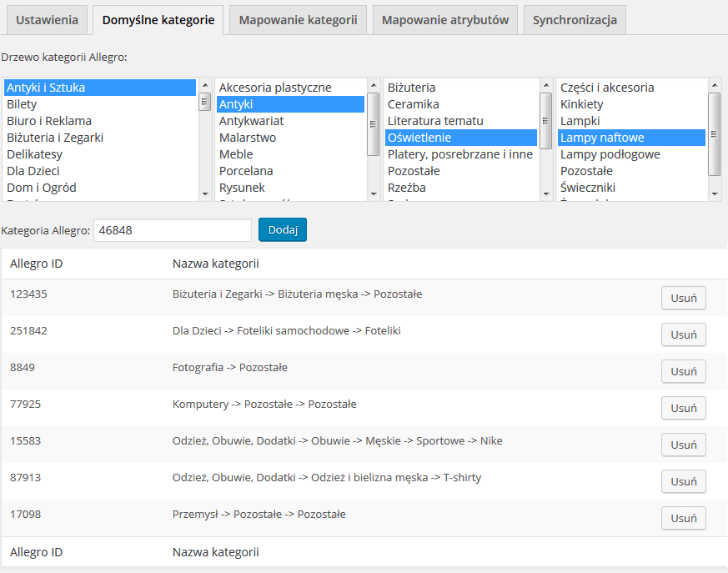Select the Domyślne kategorie tab

(x=158, y=20)
